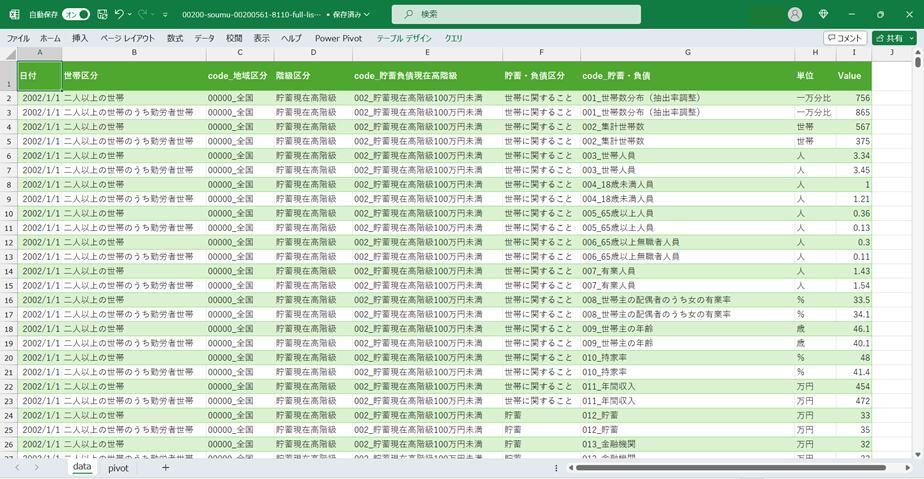Viewport: 924px width, 479px height.
Task: Select the Value column header cell
Action: click(849, 75)
